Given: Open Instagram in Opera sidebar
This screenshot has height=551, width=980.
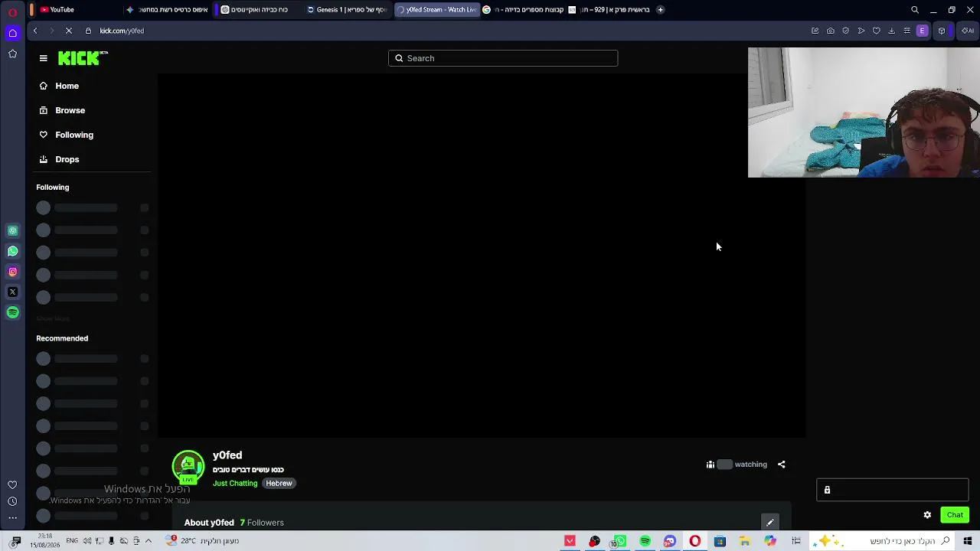Looking at the screenshot, I should pos(12,272).
